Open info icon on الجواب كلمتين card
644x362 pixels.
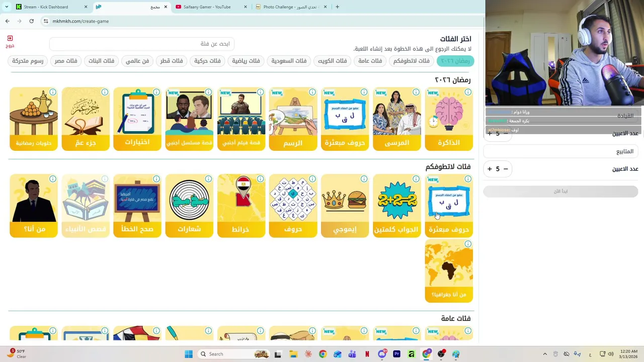(416, 178)
